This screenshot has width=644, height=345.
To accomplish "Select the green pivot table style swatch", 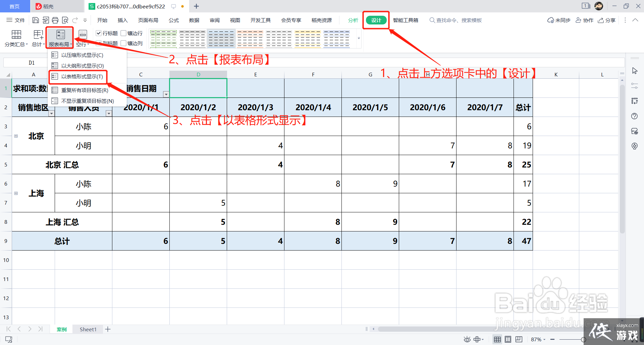I will (163, 39).
